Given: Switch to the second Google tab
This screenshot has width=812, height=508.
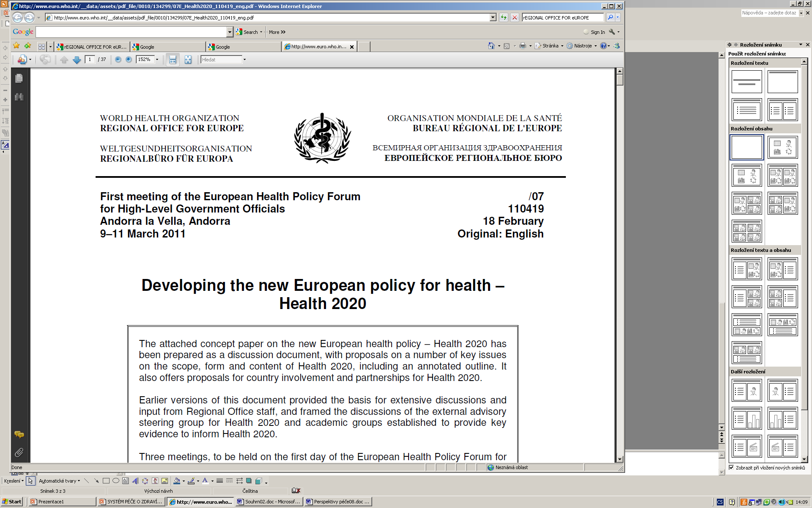Looking at the screenshot, I should (168, 47).
